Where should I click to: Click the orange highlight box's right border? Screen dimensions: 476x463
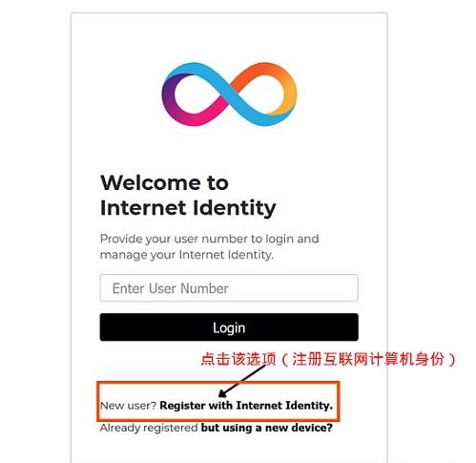coord(339,401)
